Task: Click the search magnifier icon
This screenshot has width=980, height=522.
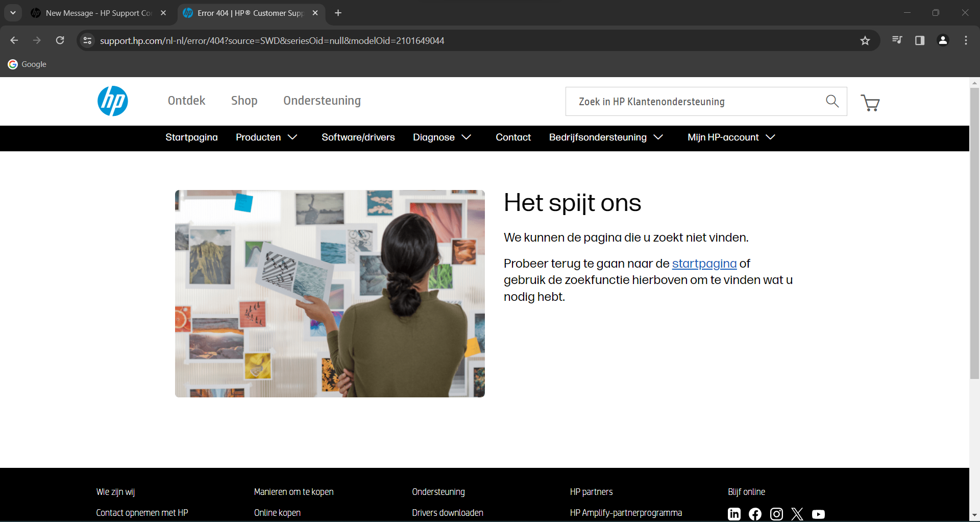Action: pyautogui.click(x=832, y=101)
